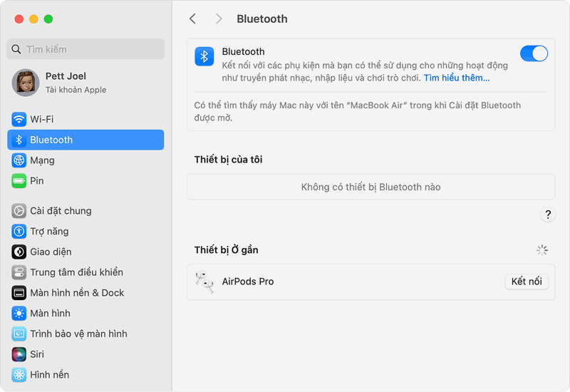570x392 pixels.
Task: Go forward with the right chevron
Action: (x=219, y=19)
